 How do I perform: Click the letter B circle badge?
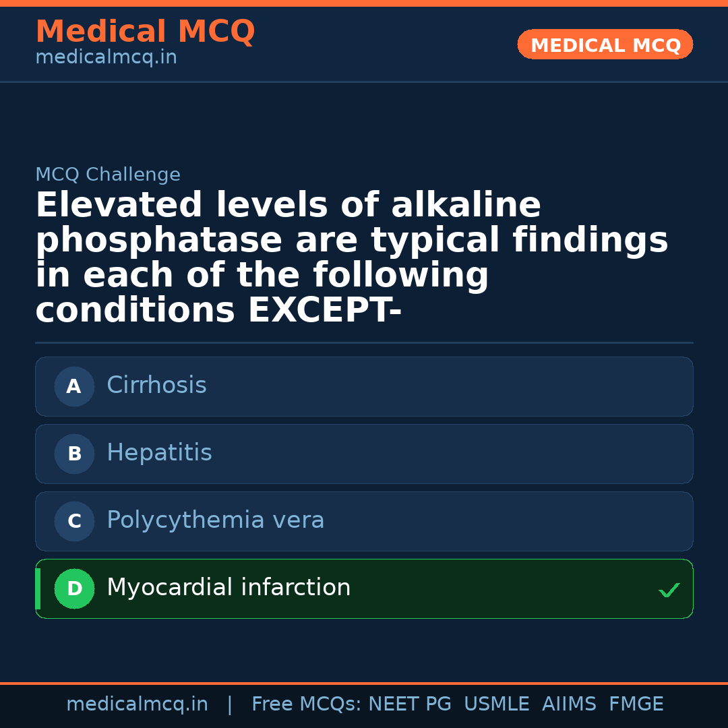[74, 454]
